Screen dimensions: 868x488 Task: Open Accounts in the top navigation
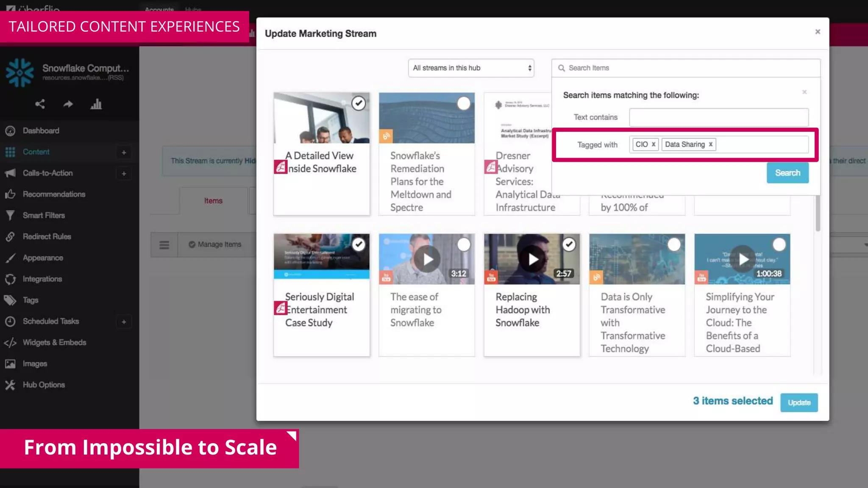click(x=159, y=9)
